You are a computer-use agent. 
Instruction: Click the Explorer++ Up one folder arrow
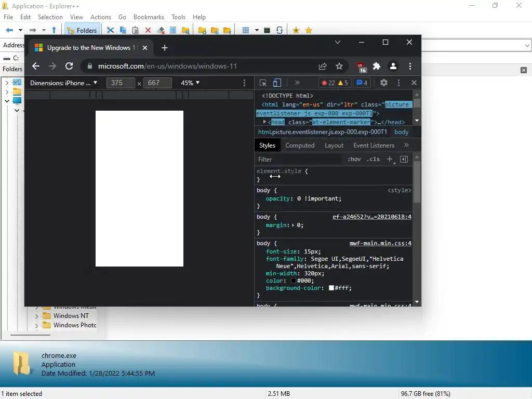click(x=54, y=30)
